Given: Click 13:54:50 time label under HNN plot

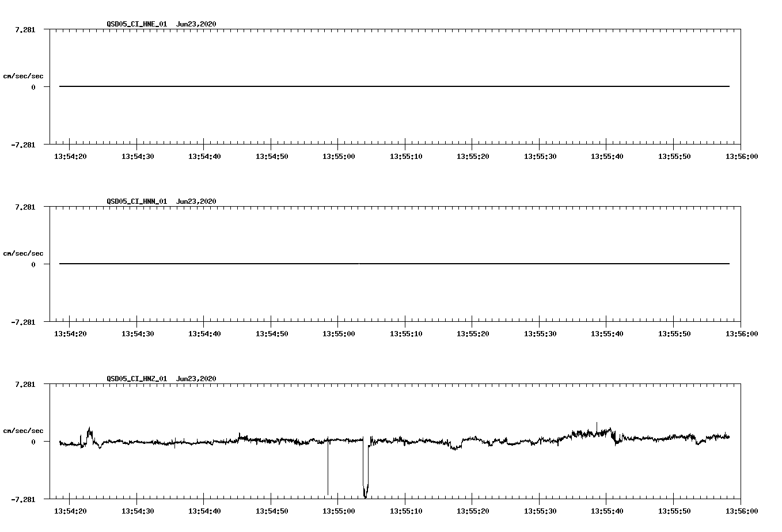Looking at the screenshot, I should pos(271,333).
